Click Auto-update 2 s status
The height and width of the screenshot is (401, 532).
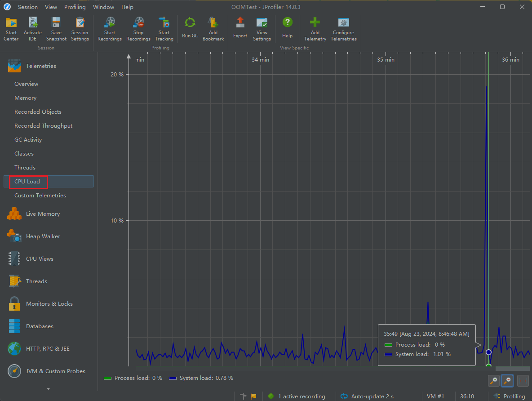pos(367,396)
